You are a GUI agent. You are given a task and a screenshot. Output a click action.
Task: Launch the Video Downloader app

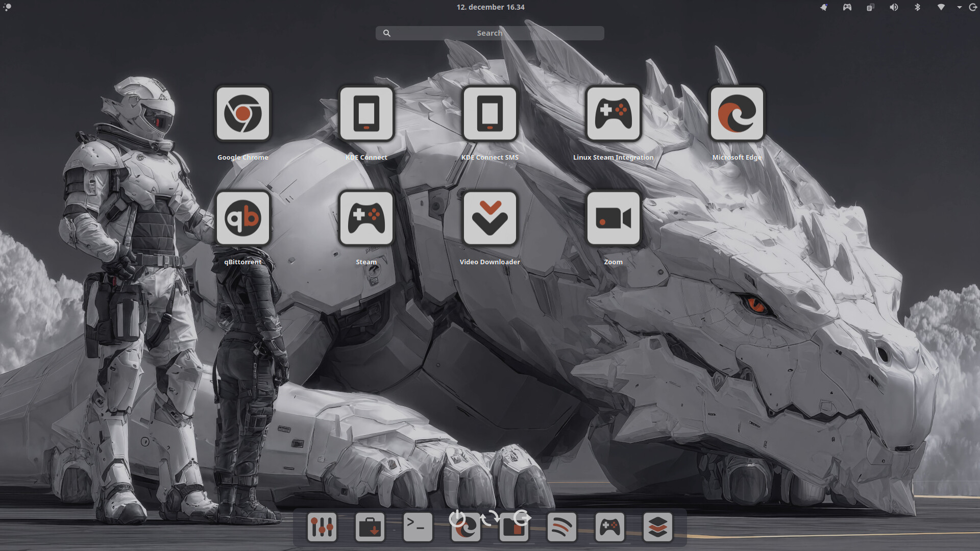click(x=490, y=218)
